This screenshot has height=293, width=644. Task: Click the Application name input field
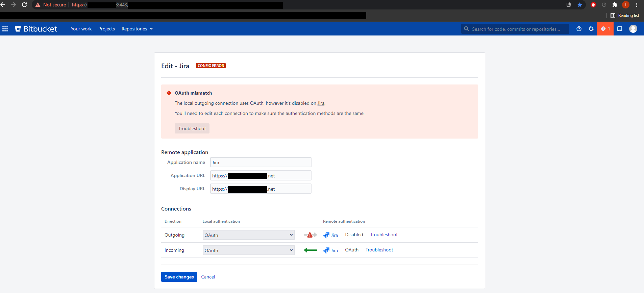click(x=261, y=162)
